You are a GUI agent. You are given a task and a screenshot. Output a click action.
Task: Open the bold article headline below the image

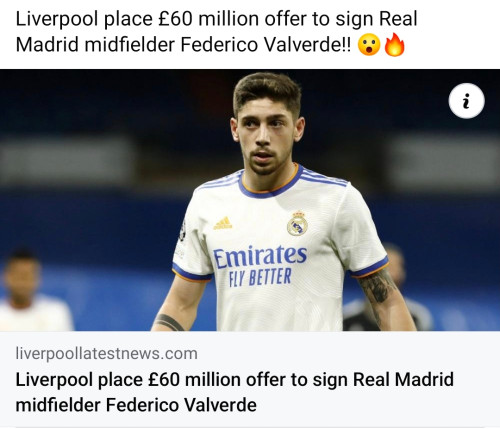234,392
